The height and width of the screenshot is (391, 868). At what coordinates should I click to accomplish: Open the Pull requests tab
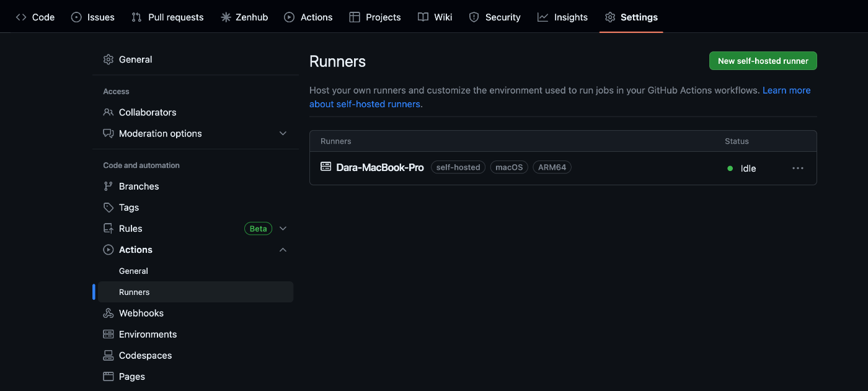(168, 17)
